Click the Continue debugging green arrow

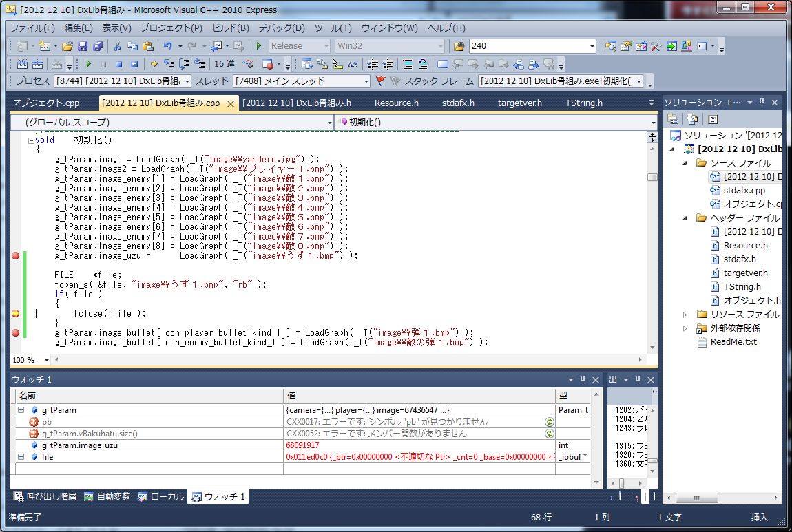pyautogui.click(x=88, y=64)
